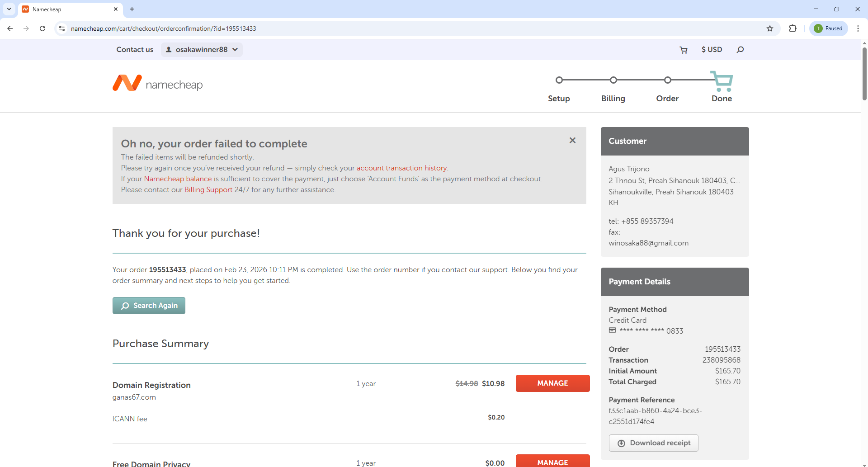Click the Initial Amount $165.70 value
This screenshot has height=467, width=868.
pyautogui.click(x=727, y=371)
